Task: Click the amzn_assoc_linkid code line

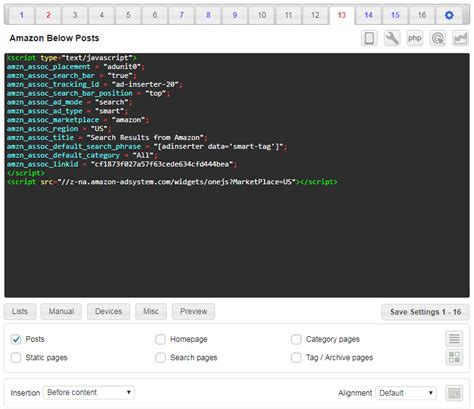Action: click(122, 164)
